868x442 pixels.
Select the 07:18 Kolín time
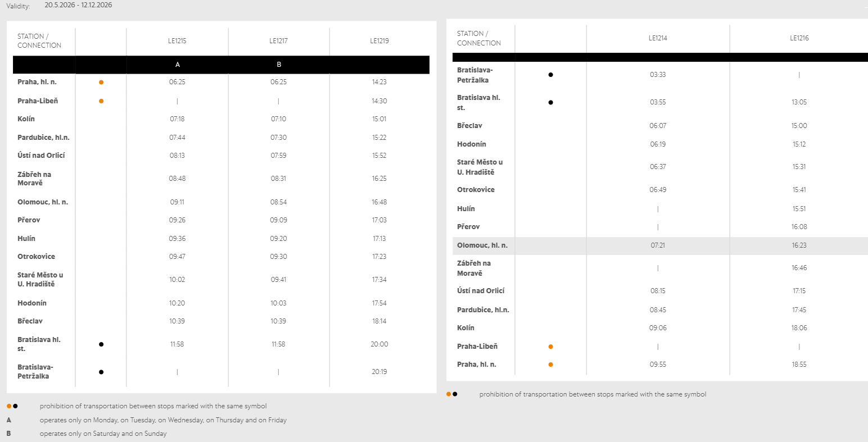(x=177, y=119)
